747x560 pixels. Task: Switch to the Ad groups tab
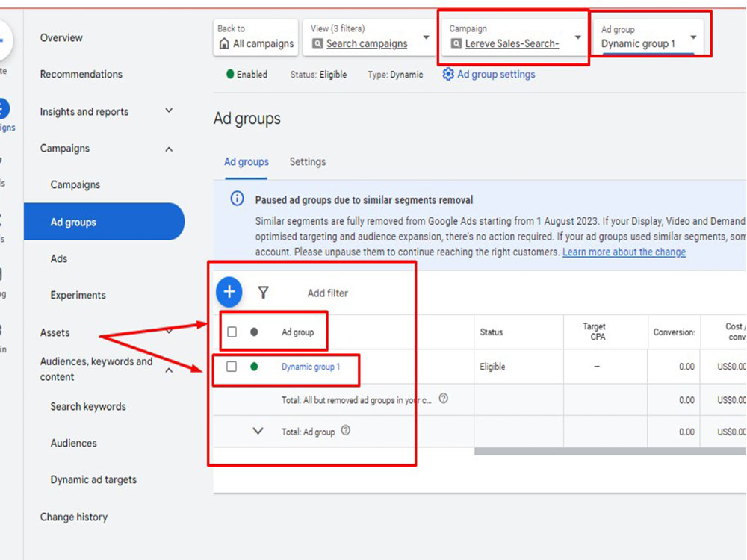click(247, 162)
